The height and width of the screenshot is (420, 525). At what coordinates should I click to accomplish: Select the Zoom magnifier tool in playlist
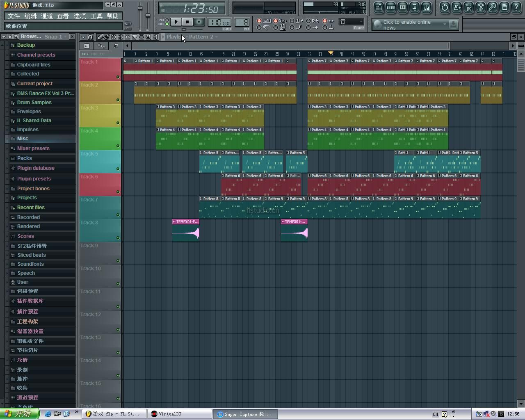148,37
